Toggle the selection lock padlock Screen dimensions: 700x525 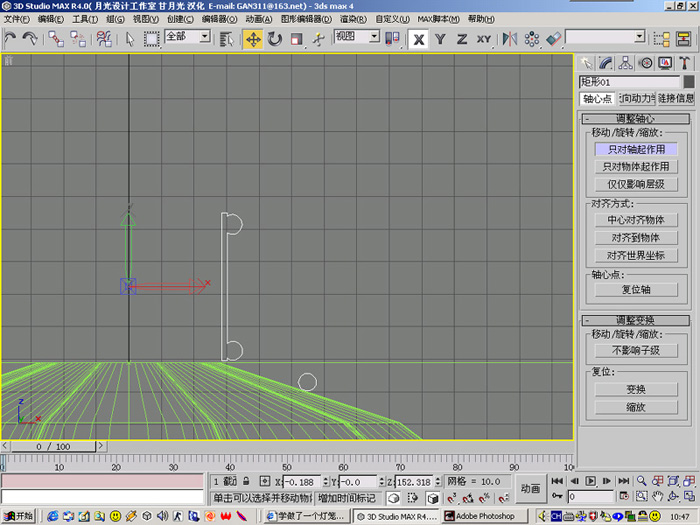tap(246, 481)
